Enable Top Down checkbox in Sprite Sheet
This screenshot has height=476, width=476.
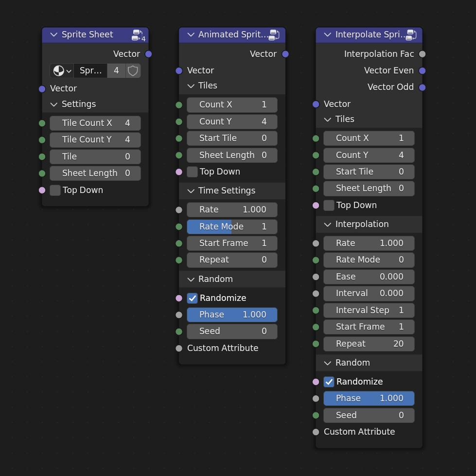[x=55, y=190]
